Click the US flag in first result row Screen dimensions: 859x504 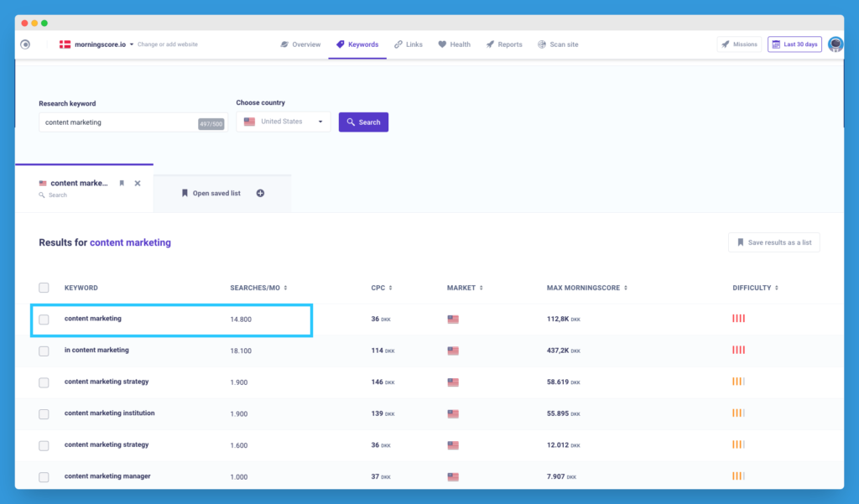pyautogui.click(x=453, y=319)
